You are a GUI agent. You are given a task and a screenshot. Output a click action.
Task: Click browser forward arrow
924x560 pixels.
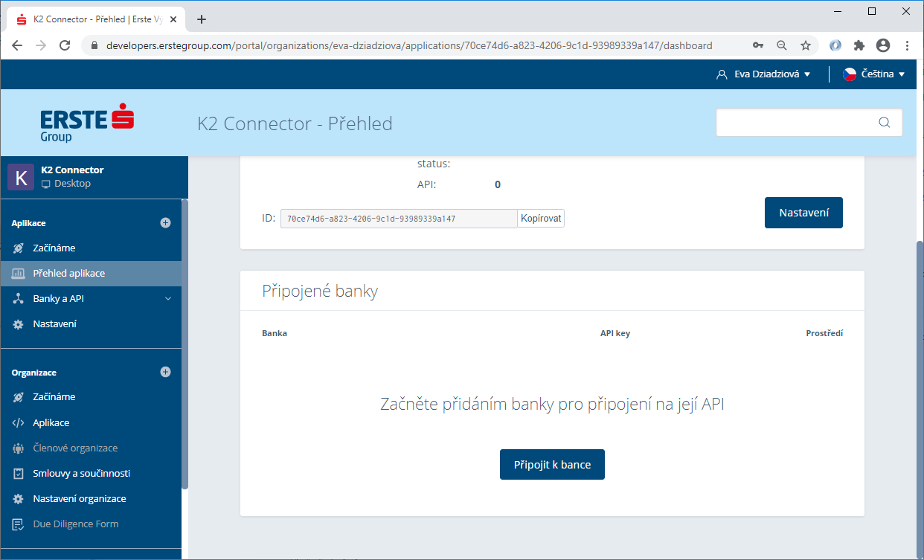[x=41, y=45]
